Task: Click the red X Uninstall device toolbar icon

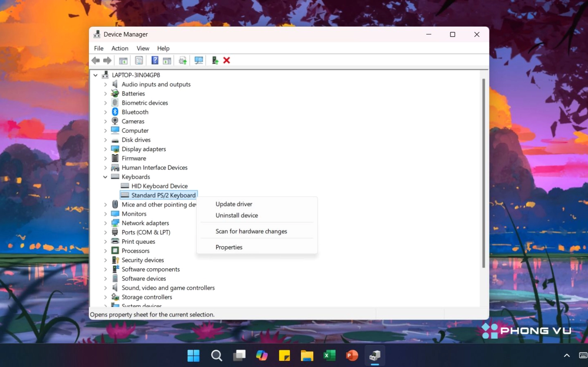Action: 226,60
